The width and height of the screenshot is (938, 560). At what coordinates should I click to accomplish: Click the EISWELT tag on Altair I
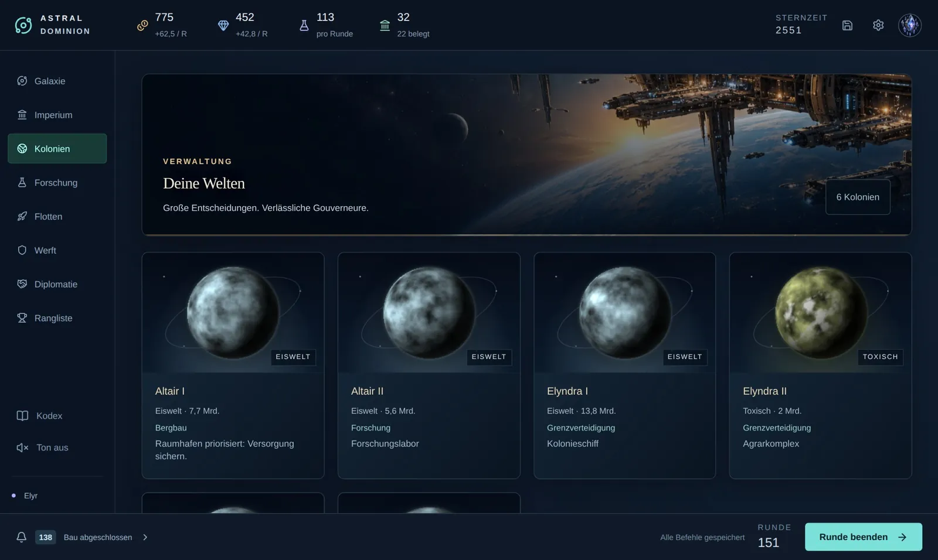(x=293, y=357)
